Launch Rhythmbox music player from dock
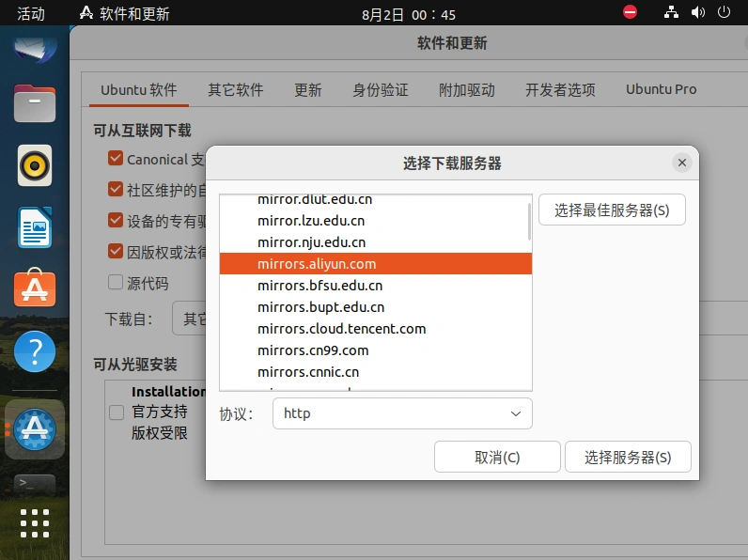748x560 pixels. (x=35, y=165)
